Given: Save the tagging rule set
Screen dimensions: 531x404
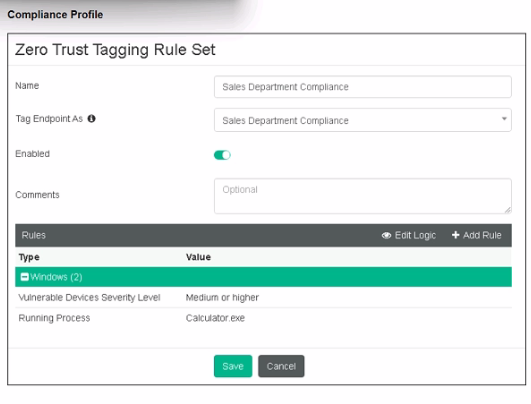Looking at the screenshot, I should [x=233, y=366].
